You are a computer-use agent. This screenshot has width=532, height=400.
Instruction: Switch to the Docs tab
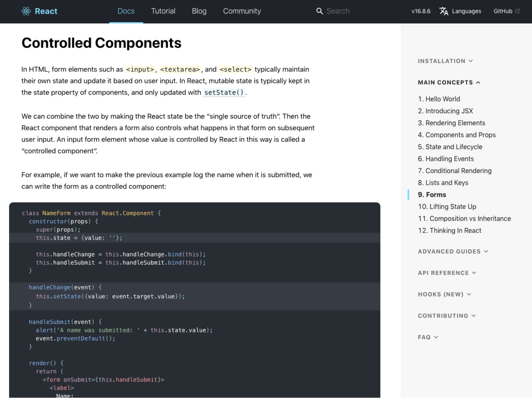coord(126,11)
